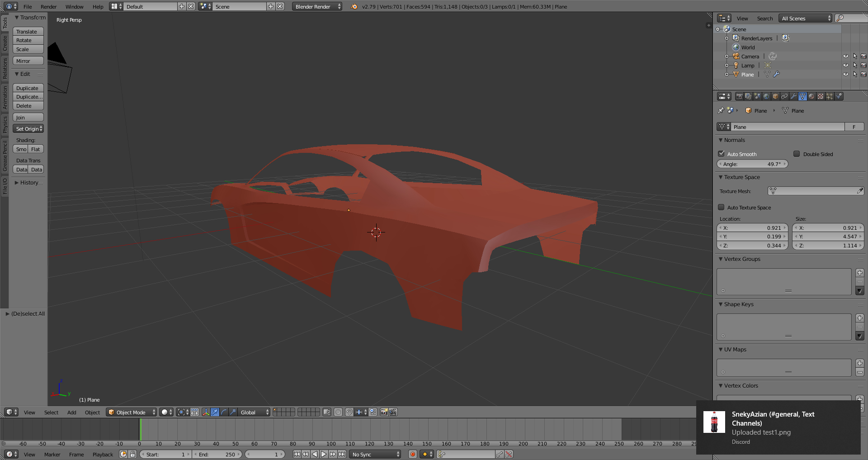
Task: Open the Blender Render engine dropdown
Action: point(317,6)
